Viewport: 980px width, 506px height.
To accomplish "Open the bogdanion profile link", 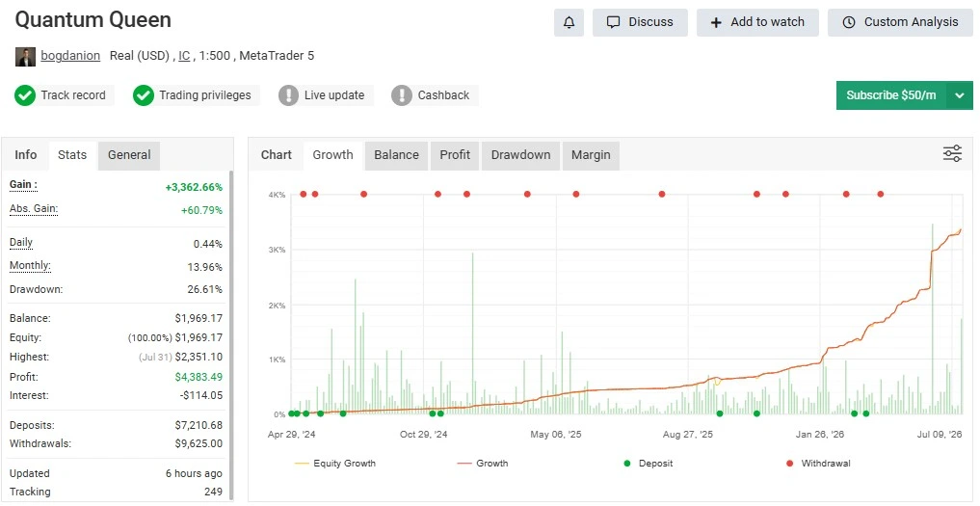I will [x=70, y=56].
